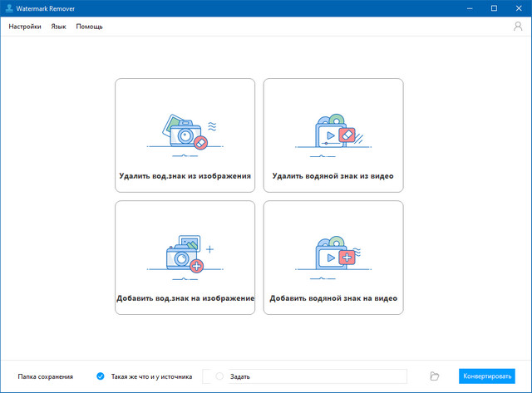The width and height of the screenshot is (532, 393).
Task: Open the user account profile icon
Action: (518, 27)
